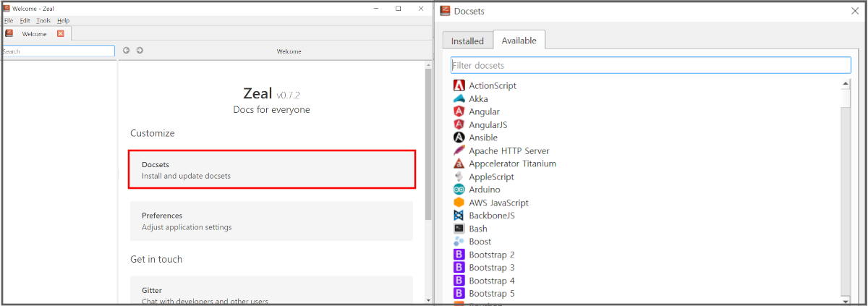
Task: Click the Bootstrap 3 icon
Action: 459,268
